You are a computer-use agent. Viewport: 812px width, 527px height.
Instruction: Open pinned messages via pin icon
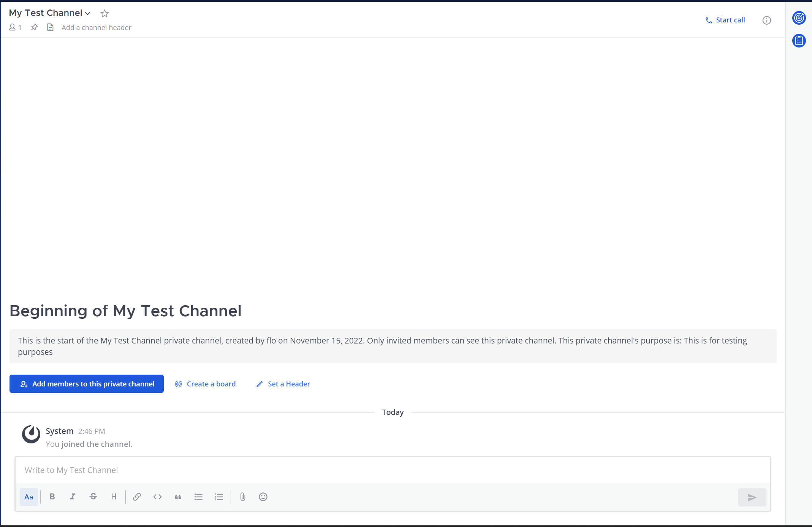tap(34, 27)
